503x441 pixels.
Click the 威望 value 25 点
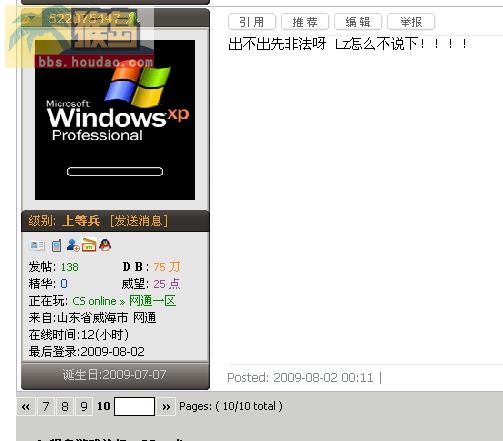pyautogui.click(x=167, y=284)
